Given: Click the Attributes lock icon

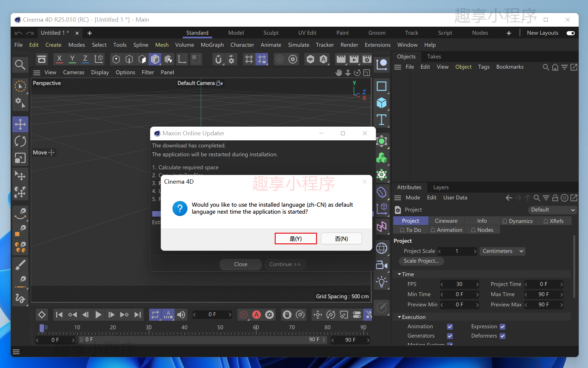Looking at the screenshot, I should point(555,198).
